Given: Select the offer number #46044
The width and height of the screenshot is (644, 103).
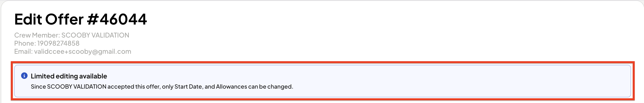Looking at the screenshot, I should coord(117,19).
